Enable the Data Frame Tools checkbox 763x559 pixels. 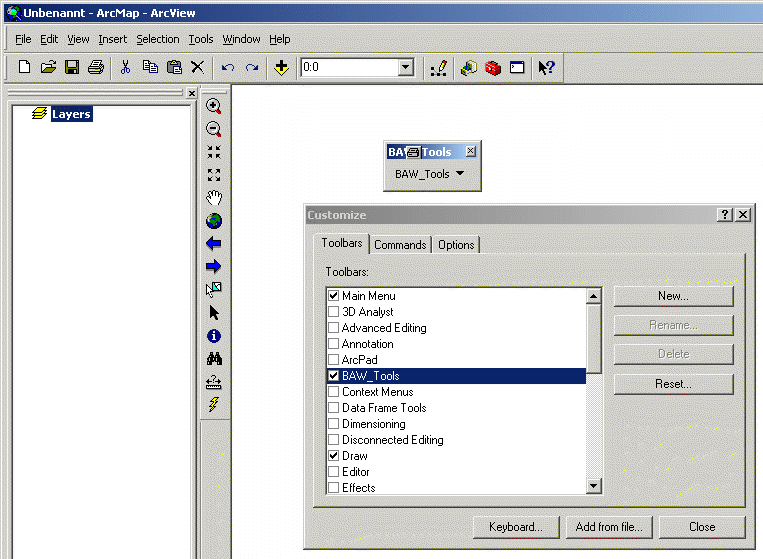(333, 408)
